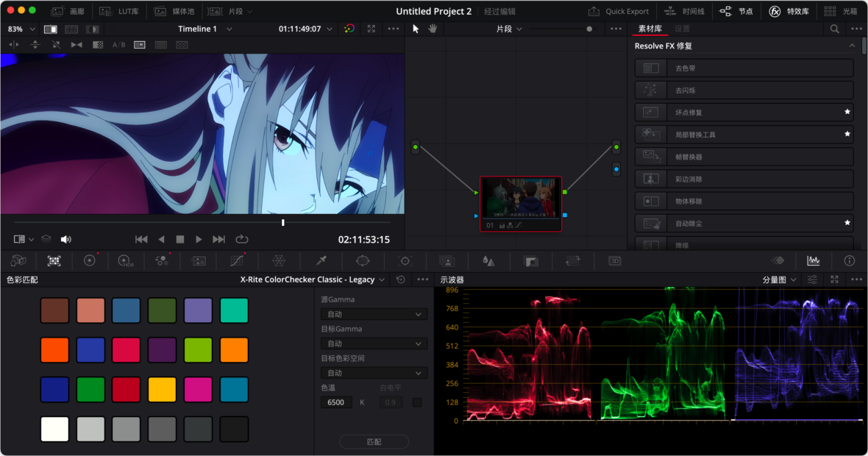Open the Color Wheels palette
Screen dimensions: 868x456
click(x=88, y=261)
